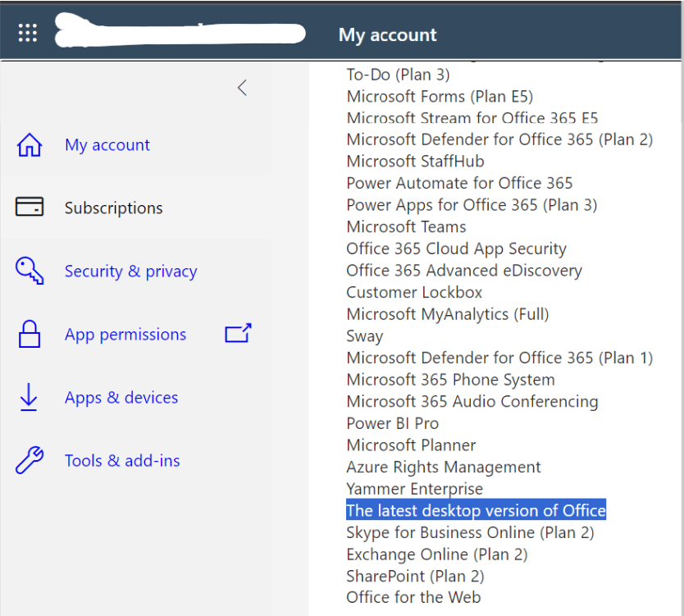Click the Yammer Enterprise entry
684x616 pixels.
click(x=414, y=489)
